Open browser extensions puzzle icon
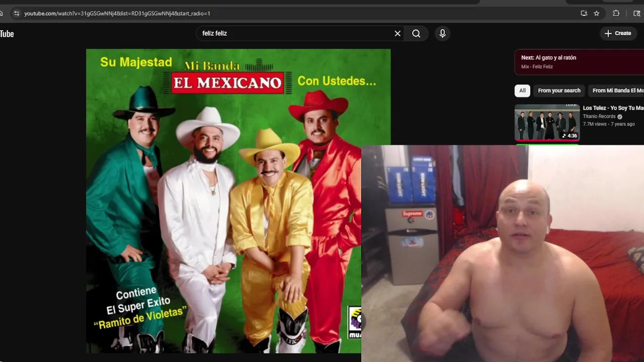 click(616, 13)
